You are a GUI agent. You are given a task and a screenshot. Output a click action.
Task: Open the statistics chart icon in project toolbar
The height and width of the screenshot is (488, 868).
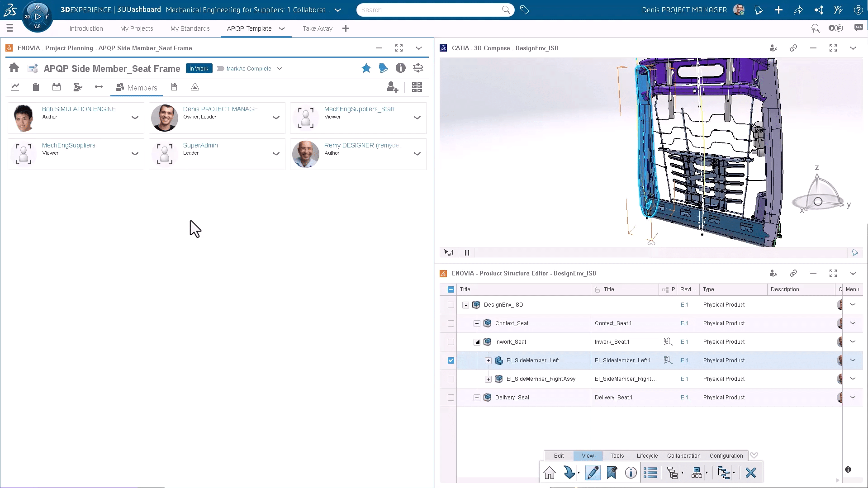[15, 86]
